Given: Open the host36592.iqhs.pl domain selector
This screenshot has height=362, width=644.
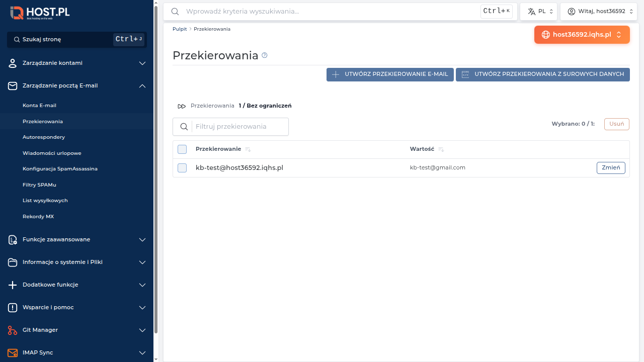Looking at the screenshot, I should (x=582, y=35).
